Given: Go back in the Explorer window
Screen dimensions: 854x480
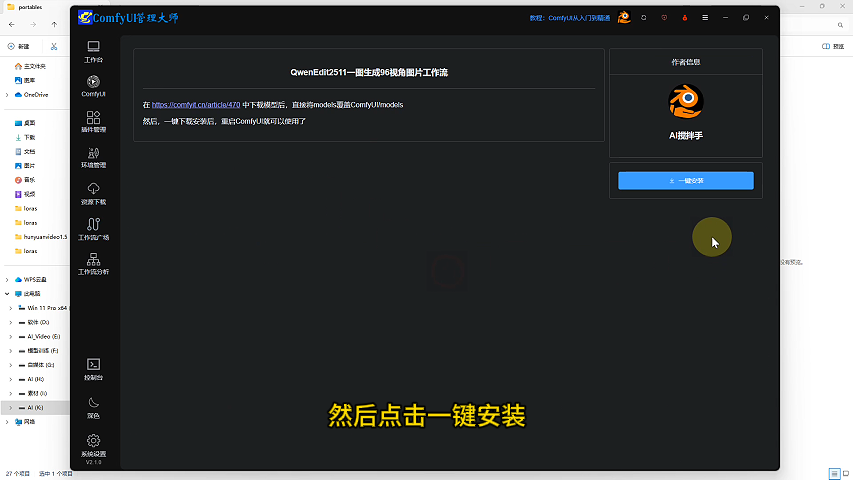Looking at the screenshot, I should pos(11,25).
